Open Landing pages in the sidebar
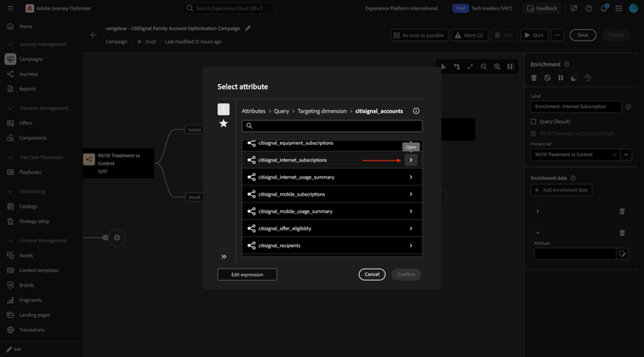The width and height of the screenshot is (644, 357). [34, 315]
